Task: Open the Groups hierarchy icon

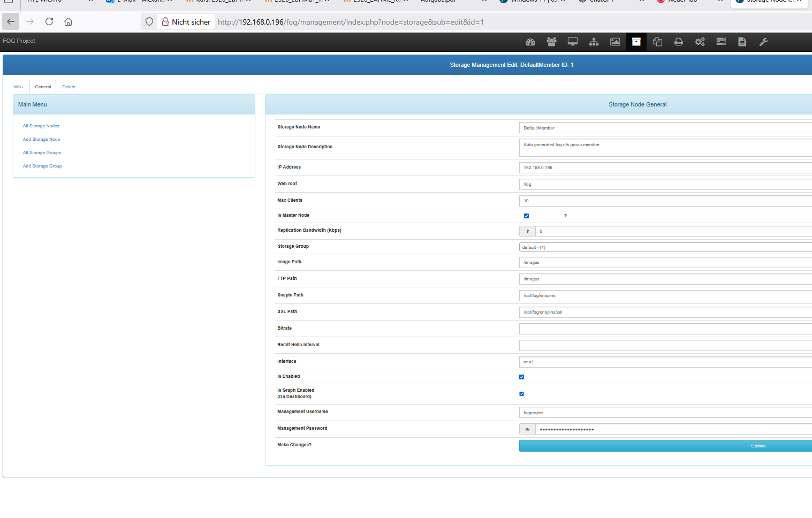Action: click(594, 42)
